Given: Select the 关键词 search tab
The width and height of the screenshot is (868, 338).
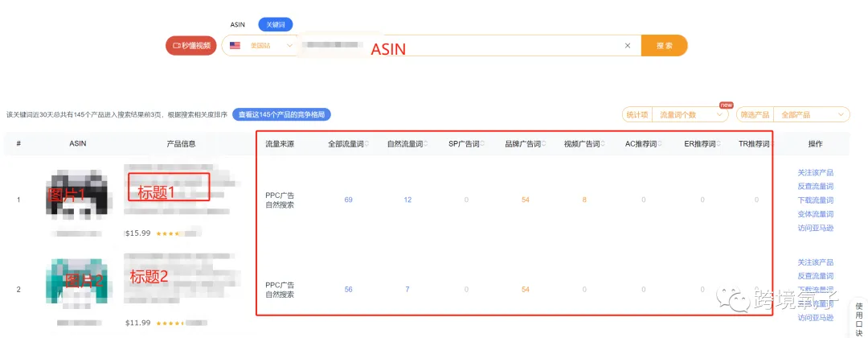Looking at the screenshot, I should [x=275, y=24].
